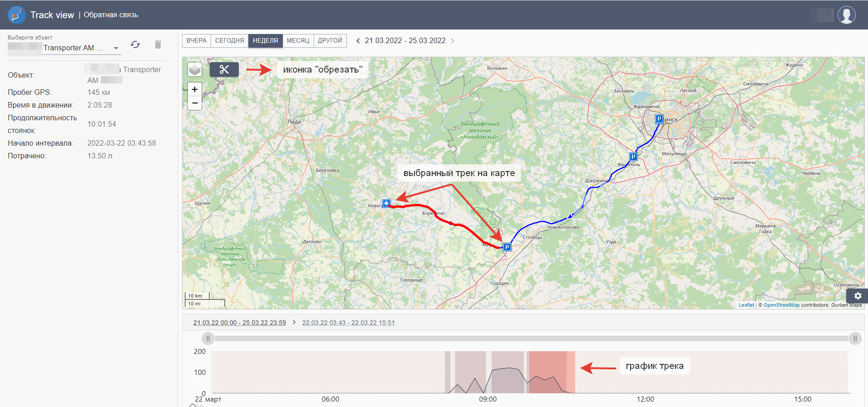868x407 pixels.
Task: Open the Обратная связь link
Action: pyautogui.click(x=111, y=15)
